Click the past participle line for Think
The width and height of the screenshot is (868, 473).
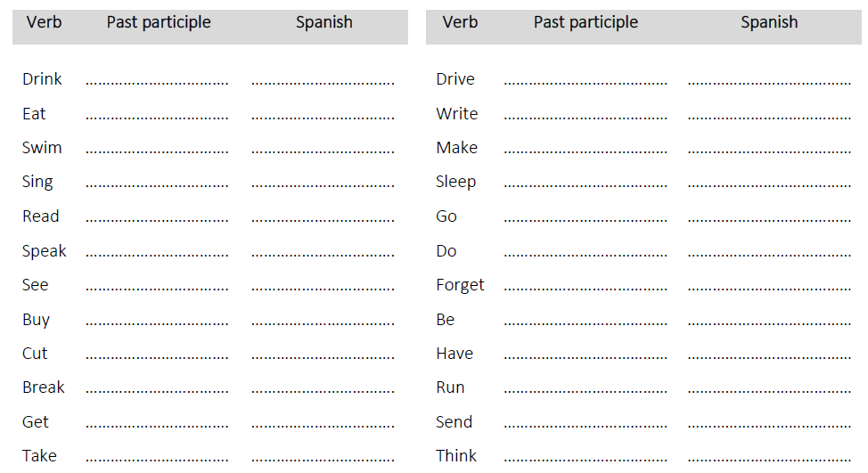(585, 459)
